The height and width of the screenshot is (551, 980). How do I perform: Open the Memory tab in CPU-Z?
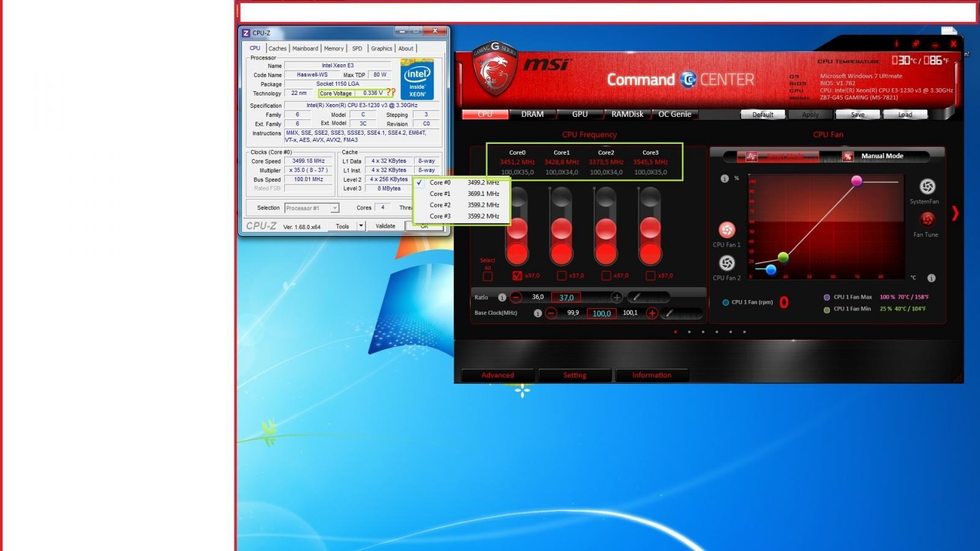tap(334, 48)
